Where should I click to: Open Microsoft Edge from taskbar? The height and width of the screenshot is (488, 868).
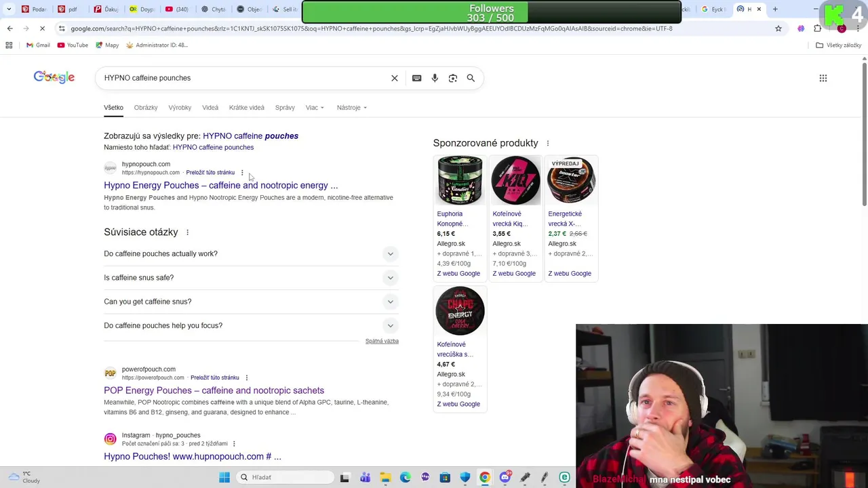click(405, 477)
